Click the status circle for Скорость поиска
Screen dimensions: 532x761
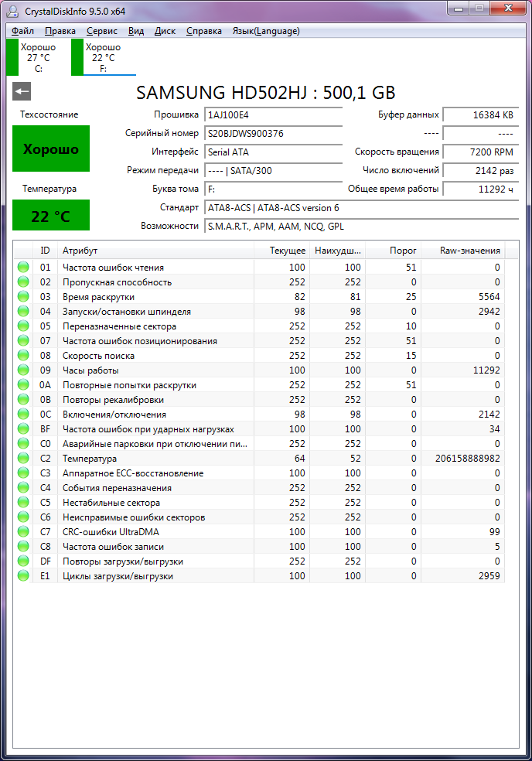23,355
